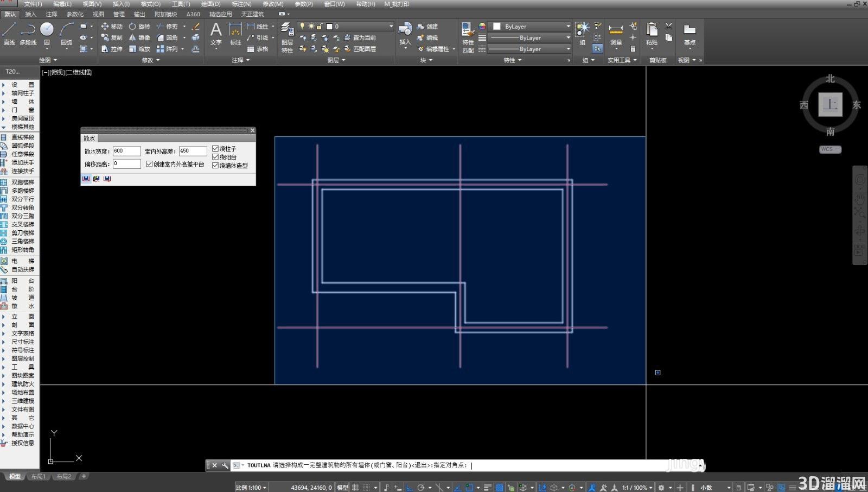Viewport: 868px width, 492px height.
Task: Toggle the grid display in status bar
Action: click(355, 488)
